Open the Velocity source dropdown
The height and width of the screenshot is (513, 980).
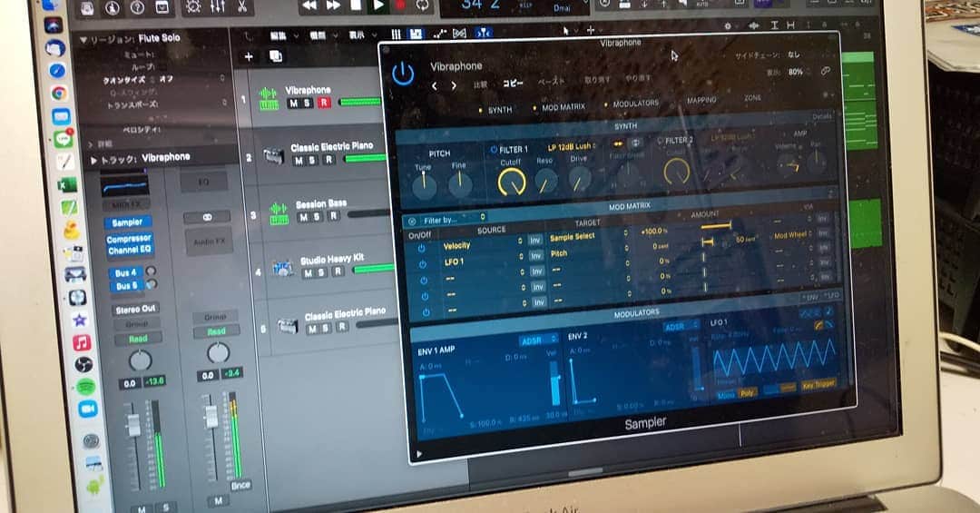[482, 244]
